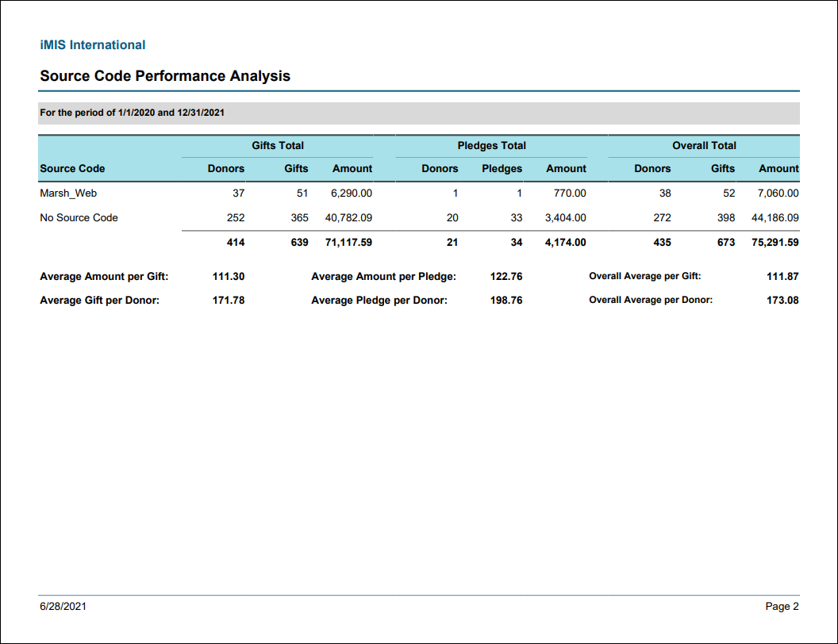Click Donors header under Gifts Total
This screenshot has height=644, width=838.
coord(226,168)
